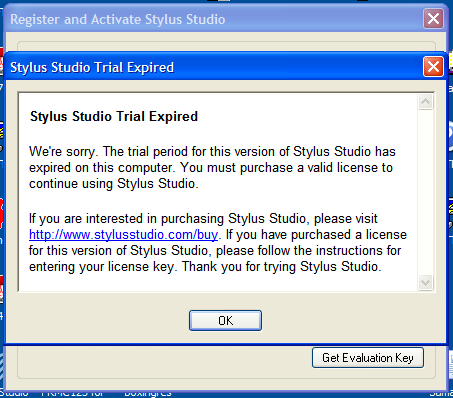Open the stylusstudio.com/buy link
The image size is (453, 398).
click(x=123, y=235)
